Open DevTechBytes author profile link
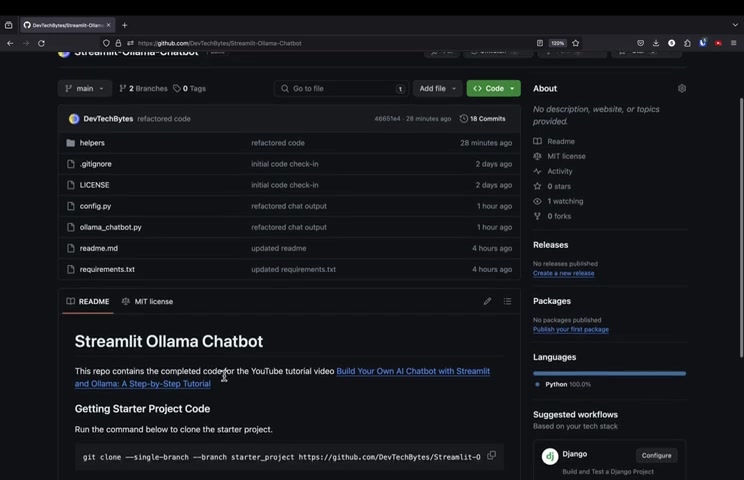Screen dimensions: 744x480 [108, 119]
